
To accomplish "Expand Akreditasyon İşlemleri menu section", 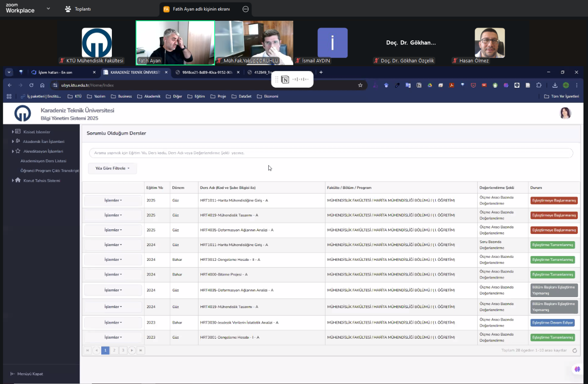I will [43, 151].
